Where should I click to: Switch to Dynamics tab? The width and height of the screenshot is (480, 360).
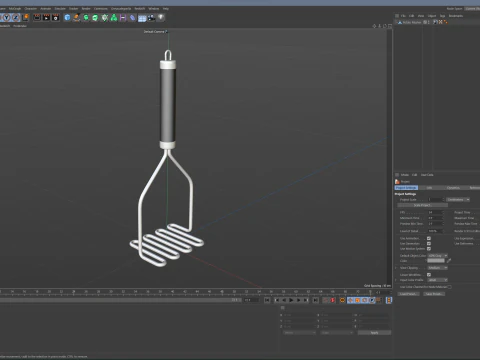[453, 188]
